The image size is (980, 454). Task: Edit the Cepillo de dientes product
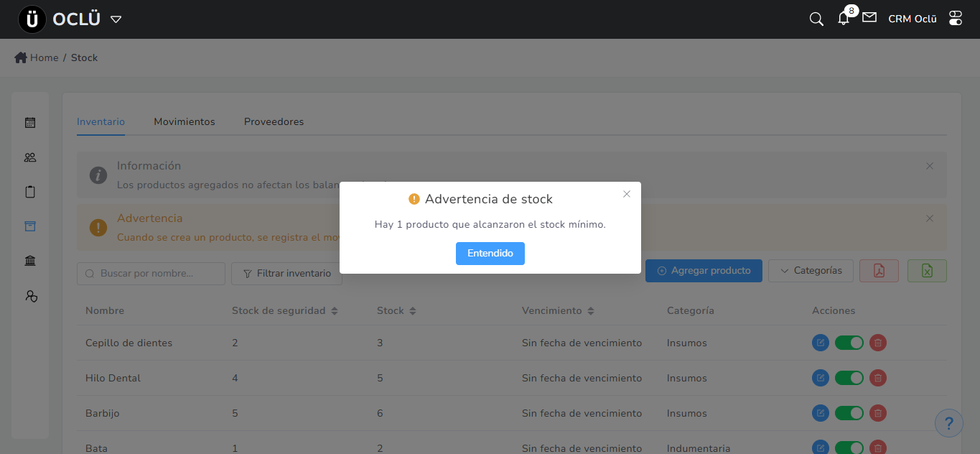[x=821, y=343]
